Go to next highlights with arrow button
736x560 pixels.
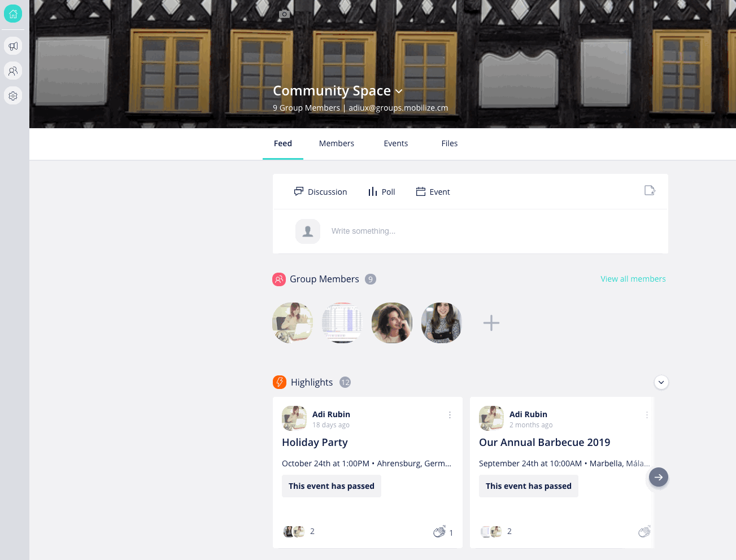[x=659, y=477]
